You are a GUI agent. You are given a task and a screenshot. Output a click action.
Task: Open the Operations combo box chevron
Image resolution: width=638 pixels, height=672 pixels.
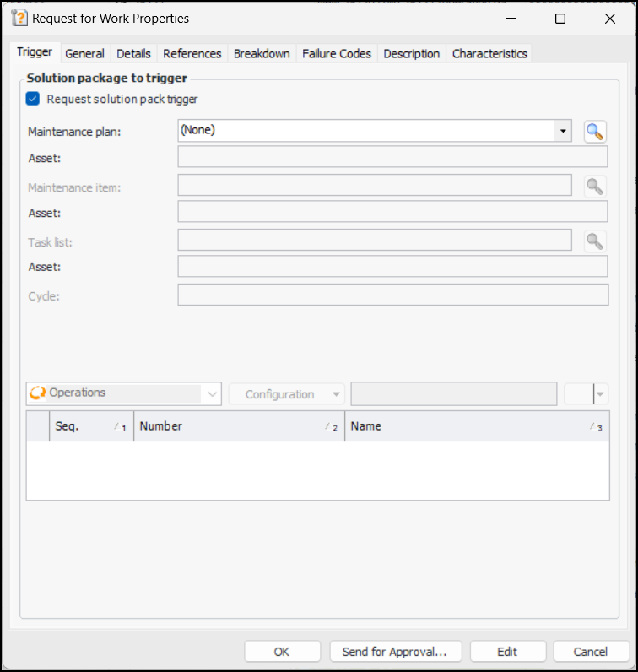coord(211,394)
